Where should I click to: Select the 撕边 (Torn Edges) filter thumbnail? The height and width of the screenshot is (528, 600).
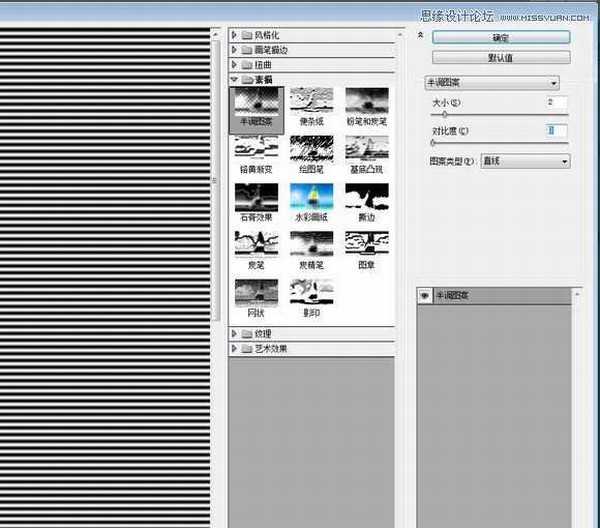(x=366, y=197)
